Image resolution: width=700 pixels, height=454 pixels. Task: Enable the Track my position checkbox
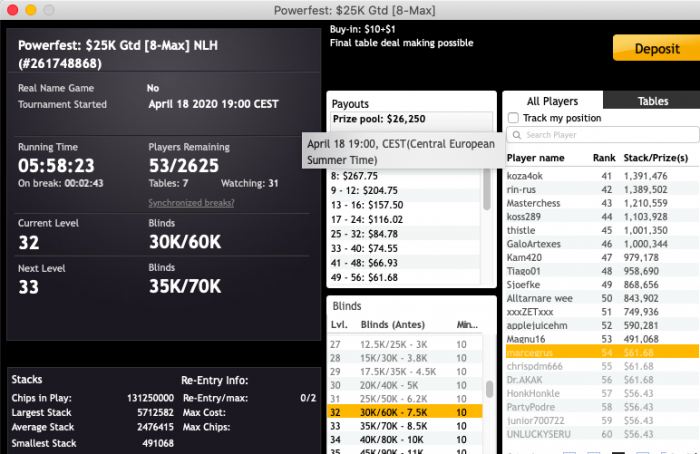pos(514,118)
